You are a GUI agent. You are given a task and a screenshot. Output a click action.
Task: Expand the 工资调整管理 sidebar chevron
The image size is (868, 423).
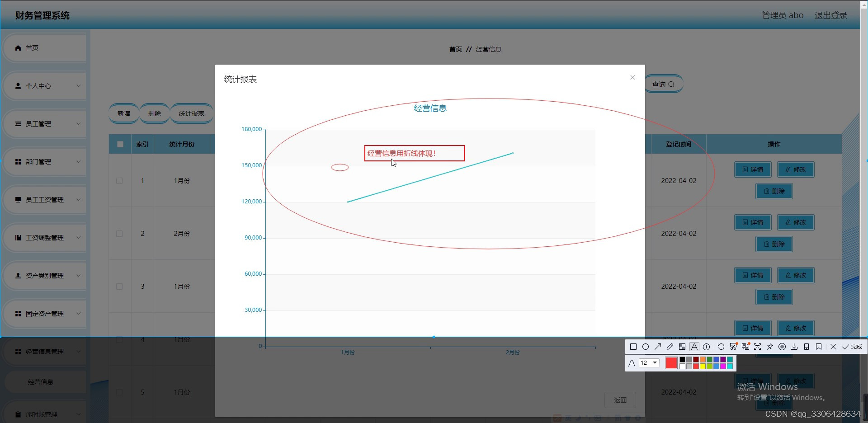coord(79,238)
